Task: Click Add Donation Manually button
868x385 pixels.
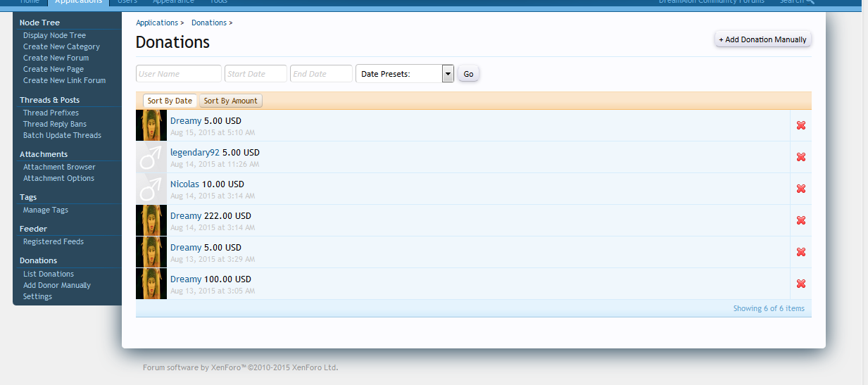Action: [x=762, y=39]
